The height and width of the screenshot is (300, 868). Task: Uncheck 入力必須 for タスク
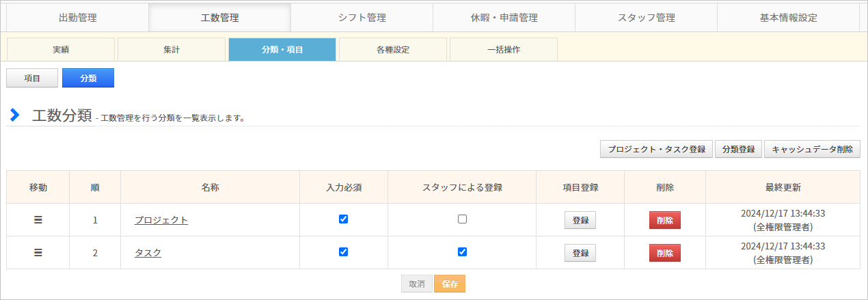click(x=344, y=251)
